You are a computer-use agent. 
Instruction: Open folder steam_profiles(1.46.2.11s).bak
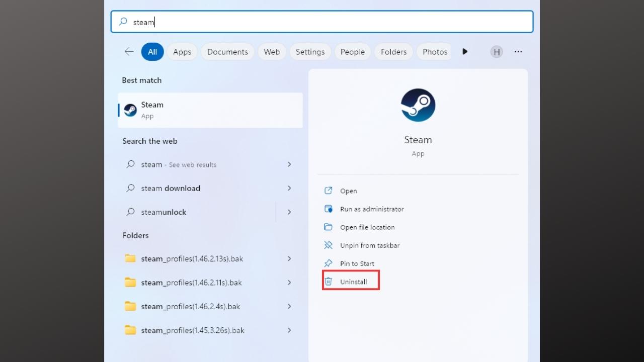(x=210, y=283)
